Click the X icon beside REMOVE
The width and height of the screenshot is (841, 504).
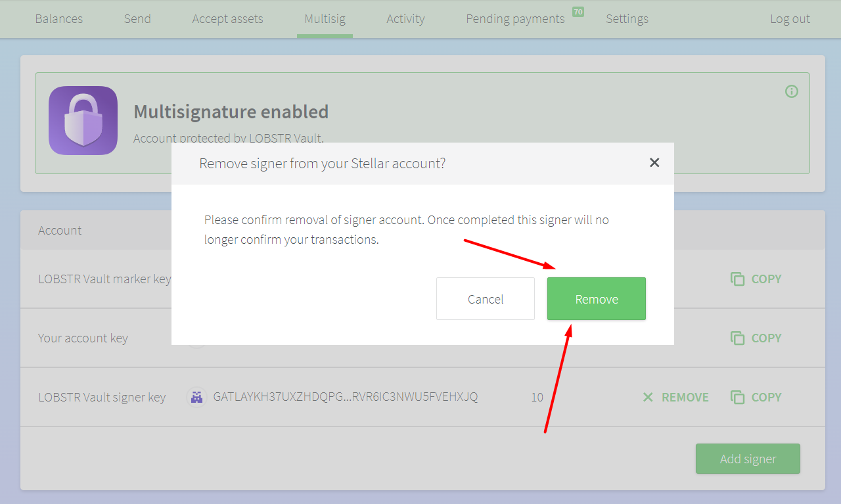[x=648, y=397]
